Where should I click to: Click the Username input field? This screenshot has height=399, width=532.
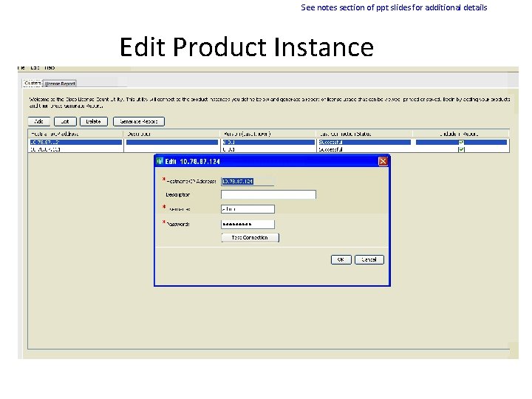click(x=248, y=209)
